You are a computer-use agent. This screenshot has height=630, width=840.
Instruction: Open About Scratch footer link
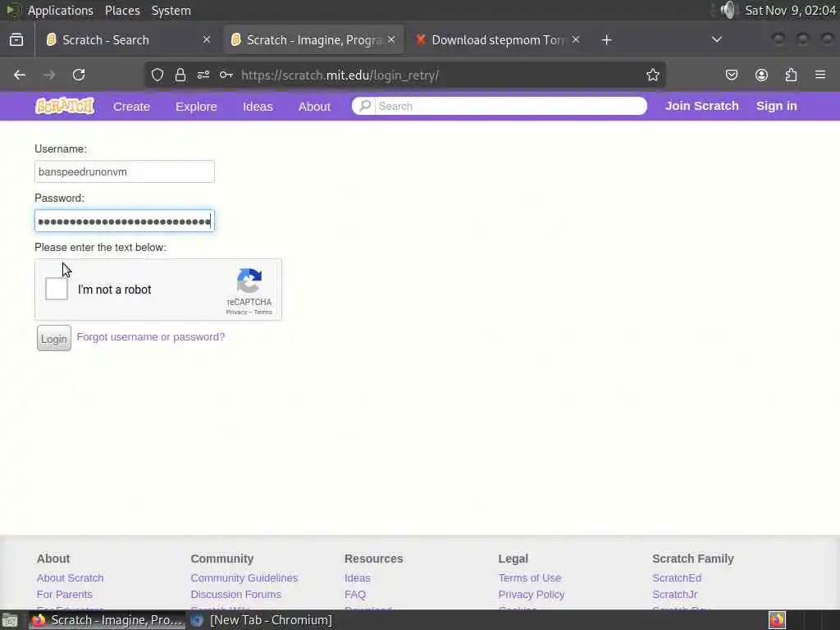coord(71,578)
